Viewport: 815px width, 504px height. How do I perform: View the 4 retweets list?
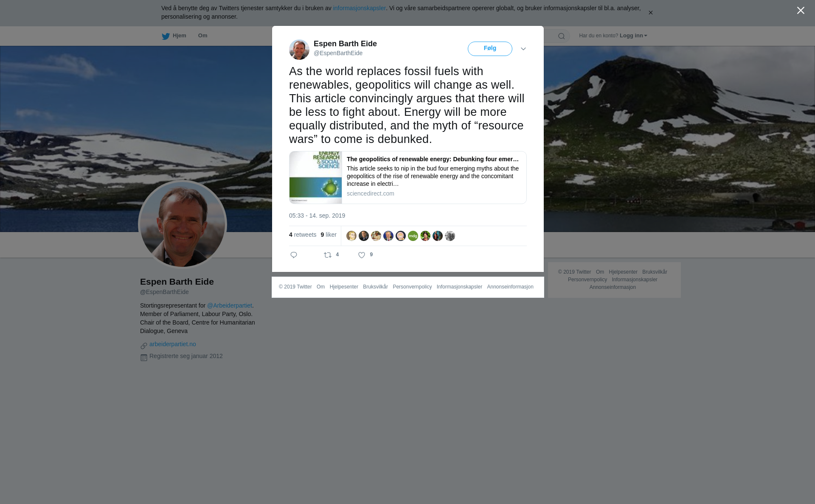click(x=303, y=235)
